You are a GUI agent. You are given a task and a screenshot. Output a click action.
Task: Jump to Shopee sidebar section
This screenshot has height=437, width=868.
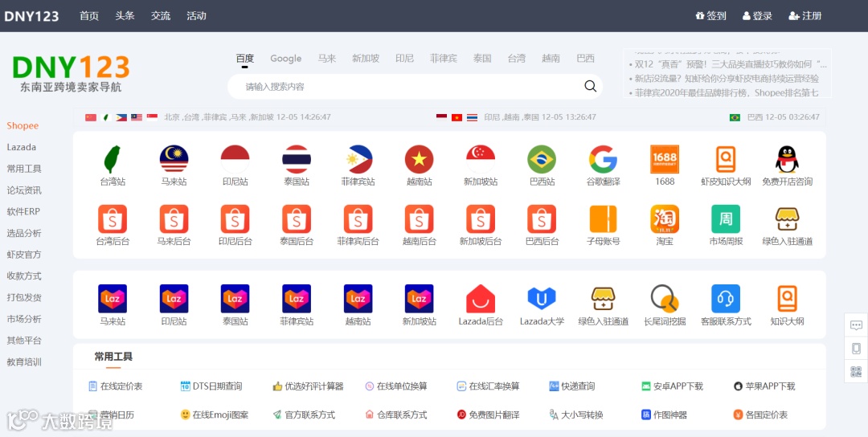click(23, 125)
